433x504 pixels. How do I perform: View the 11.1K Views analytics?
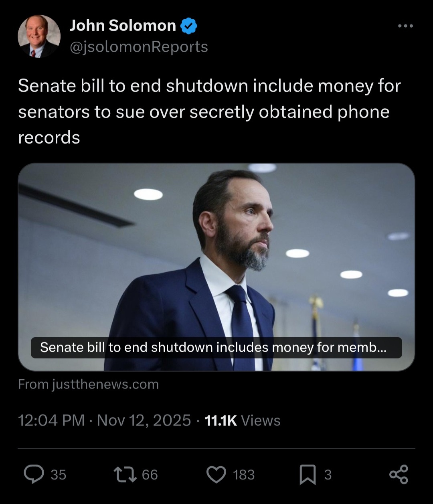(x=242, y=420)
